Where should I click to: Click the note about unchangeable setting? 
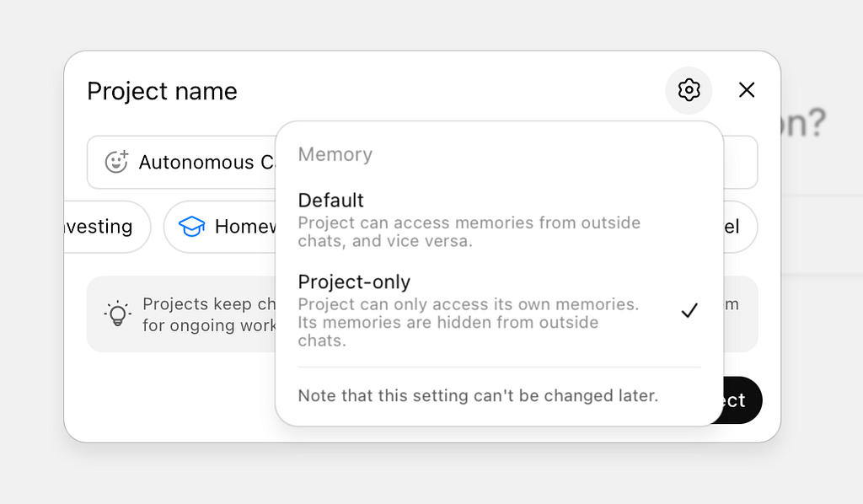click(477, 395)
